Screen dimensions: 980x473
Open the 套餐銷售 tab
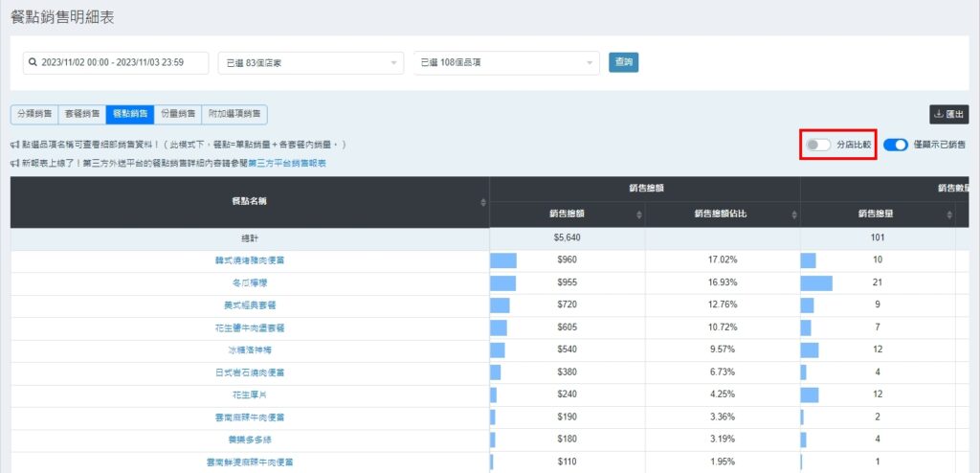[82, 114]
